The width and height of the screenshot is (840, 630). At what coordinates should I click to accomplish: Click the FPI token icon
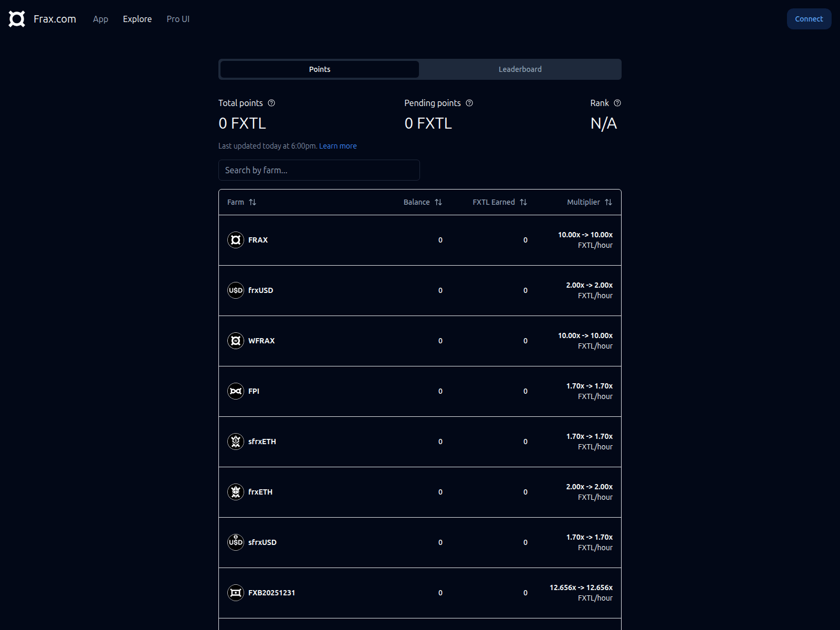(x=236, y=391)
